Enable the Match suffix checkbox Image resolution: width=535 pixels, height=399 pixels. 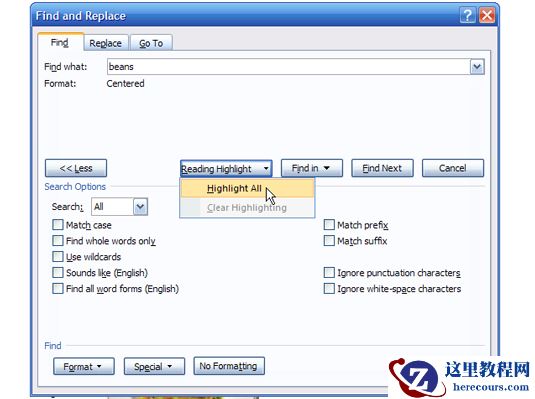pyautogui.click(x=329, y=241)
